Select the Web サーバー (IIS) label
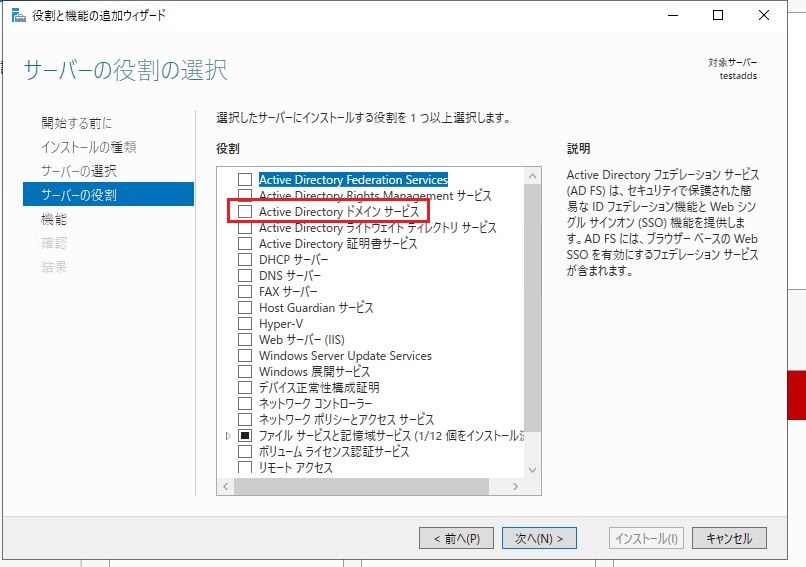Image resolution: width=806 pixels, height=567 pixels. click(x=302, y=339)
